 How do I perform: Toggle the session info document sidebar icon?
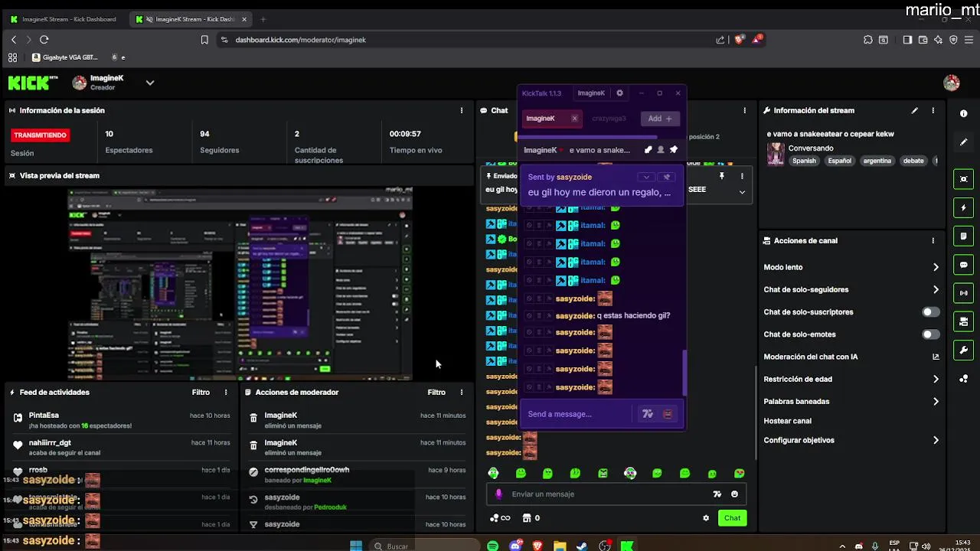[963, 236]
